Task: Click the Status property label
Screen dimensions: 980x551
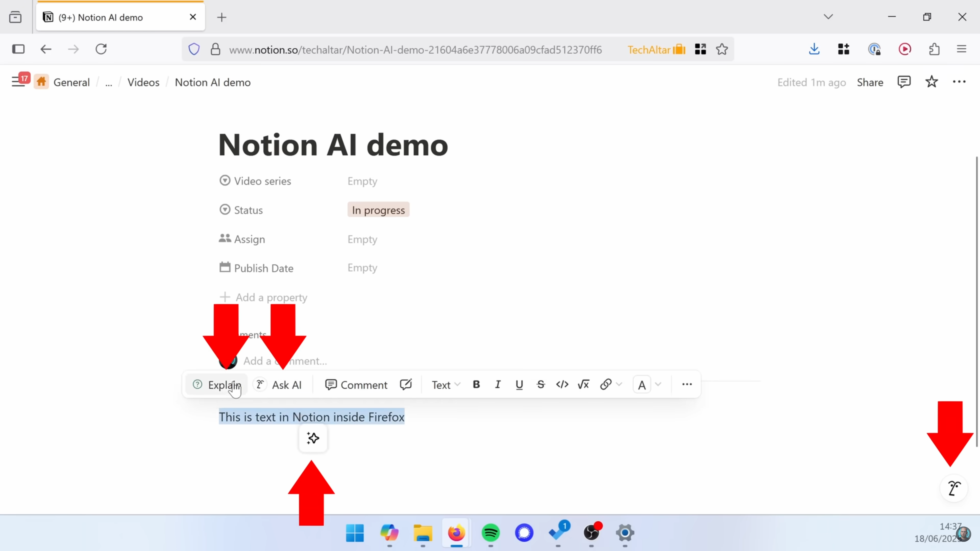Action: click(x=241, y=210)
